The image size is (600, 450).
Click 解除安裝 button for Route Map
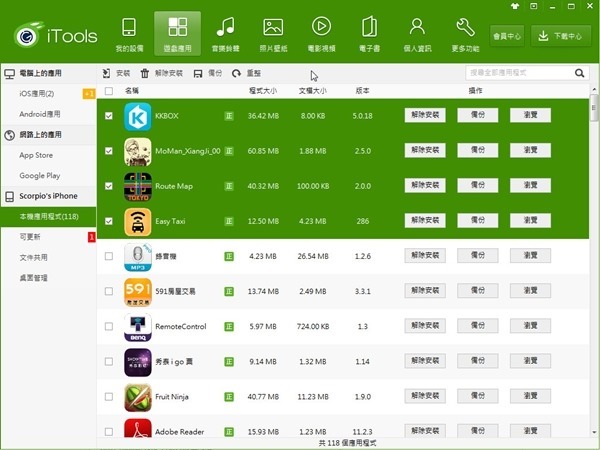coord(425,186)
